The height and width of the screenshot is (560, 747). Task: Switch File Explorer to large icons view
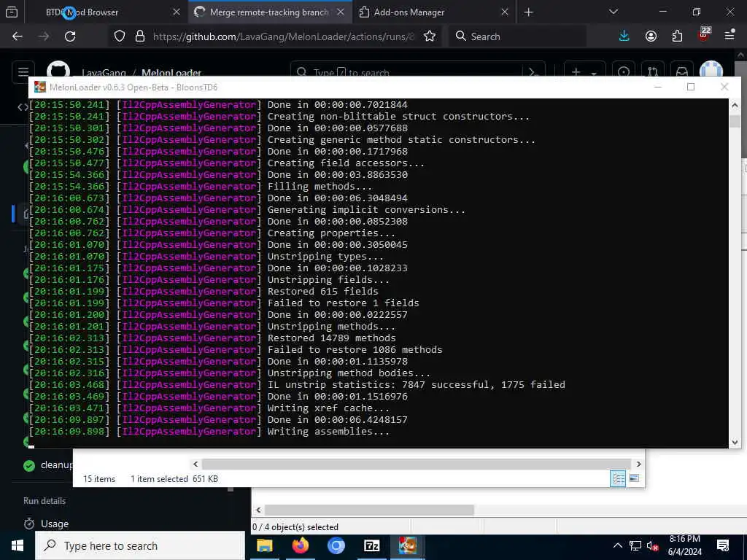coord(634,478)
